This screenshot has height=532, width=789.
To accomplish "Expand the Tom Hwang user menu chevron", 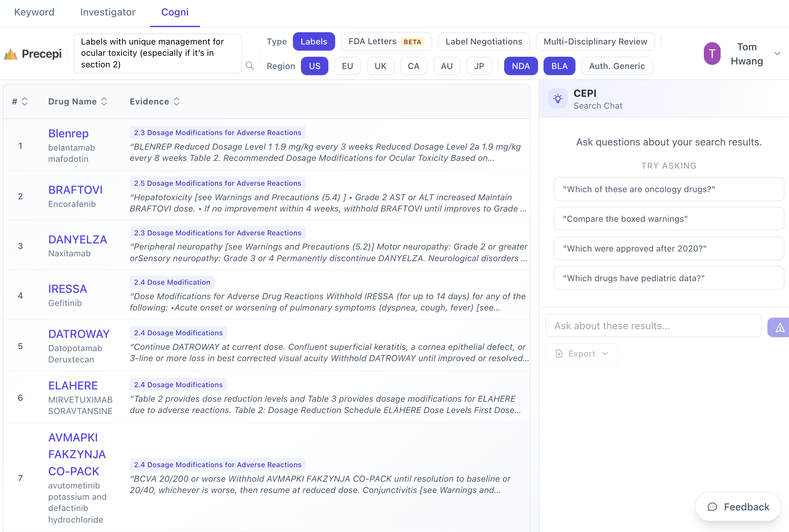I will tap(777, 54).
